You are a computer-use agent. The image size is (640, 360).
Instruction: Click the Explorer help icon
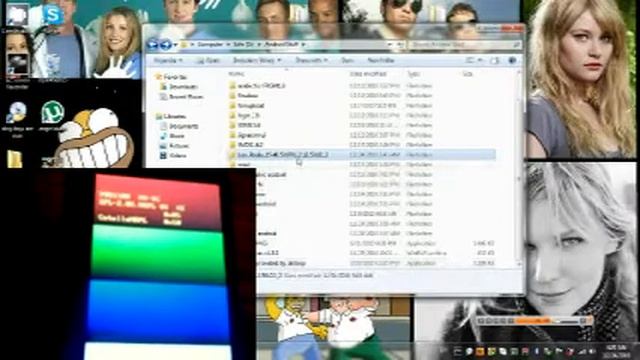tap(512, 60)
